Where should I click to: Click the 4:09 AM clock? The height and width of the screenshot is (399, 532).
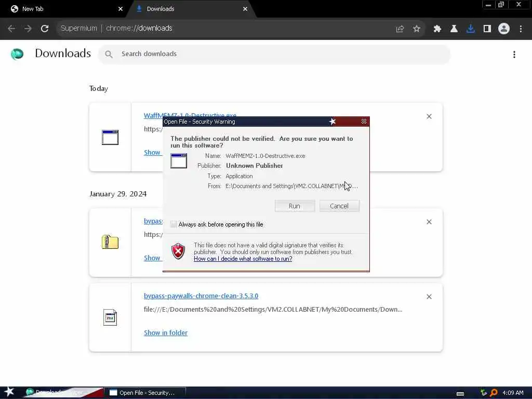(x=513, y=393)
